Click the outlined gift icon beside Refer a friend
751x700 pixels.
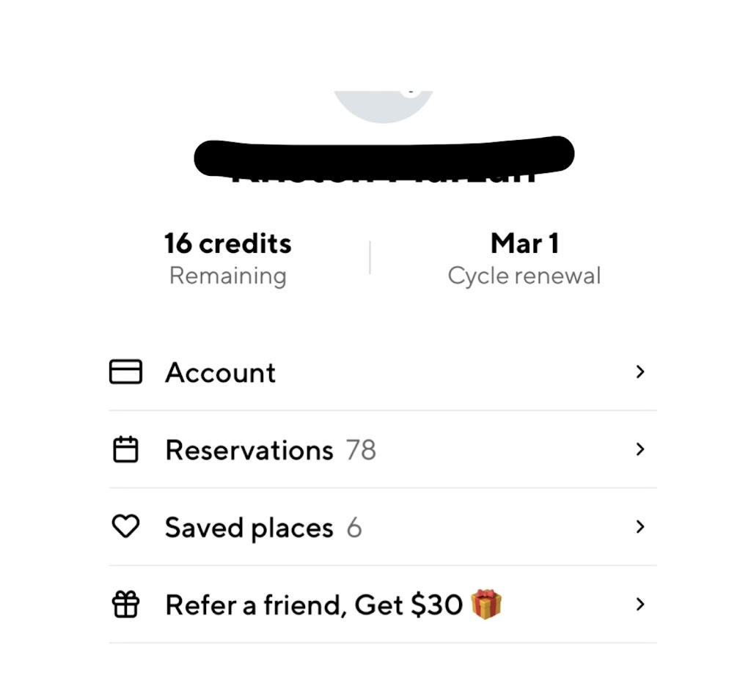tap(125, 605)
